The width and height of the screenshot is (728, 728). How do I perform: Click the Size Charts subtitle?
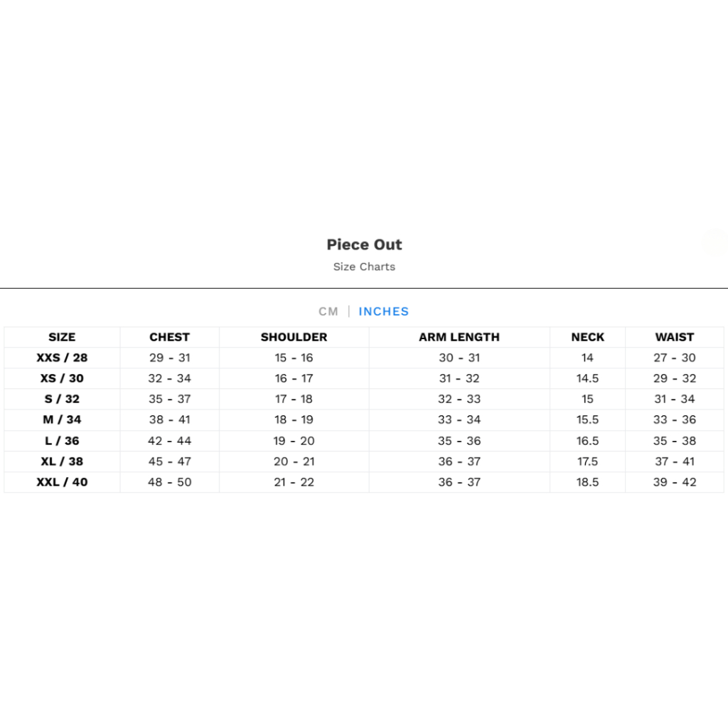coord(364,267)
